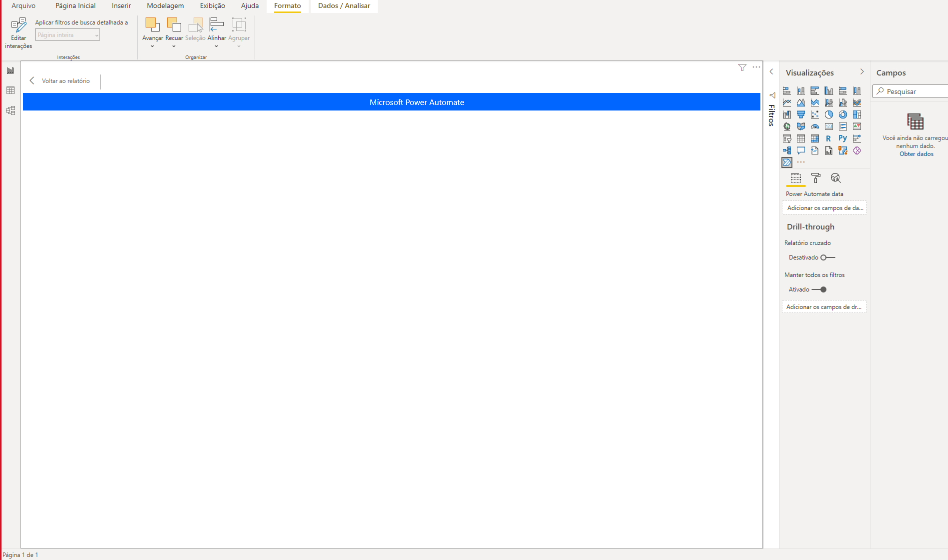The image size is (948, 560).
Task: Open the Arquivo menu
Action: click(24, 5)
